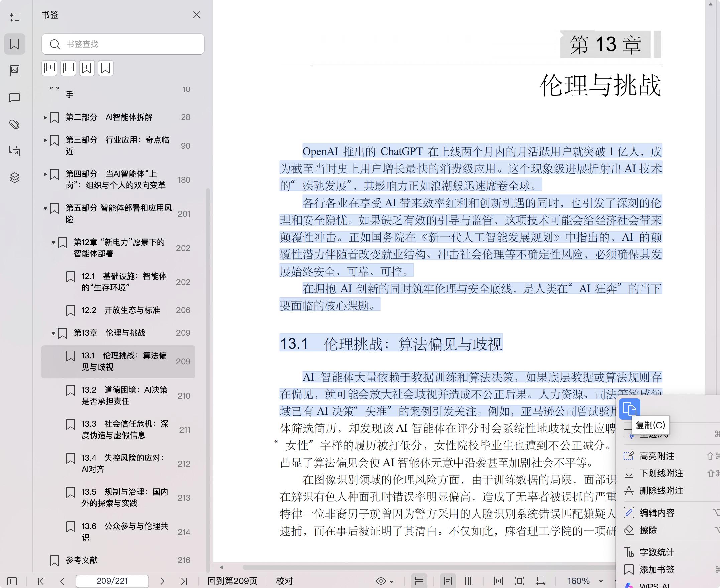Click heading 13.1 伦理挑战 in the document
This screenshot has width=720, height=588.
coord(391,344)
